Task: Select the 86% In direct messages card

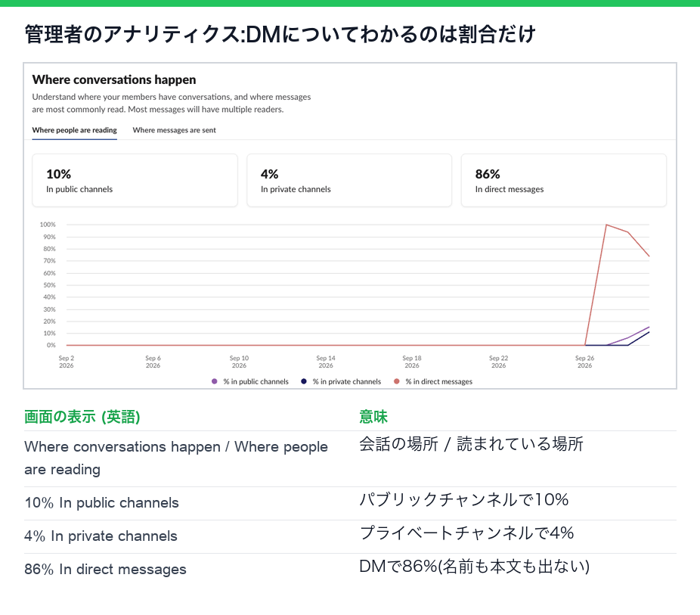Action: pyautogui.click(x=563, y=181)
